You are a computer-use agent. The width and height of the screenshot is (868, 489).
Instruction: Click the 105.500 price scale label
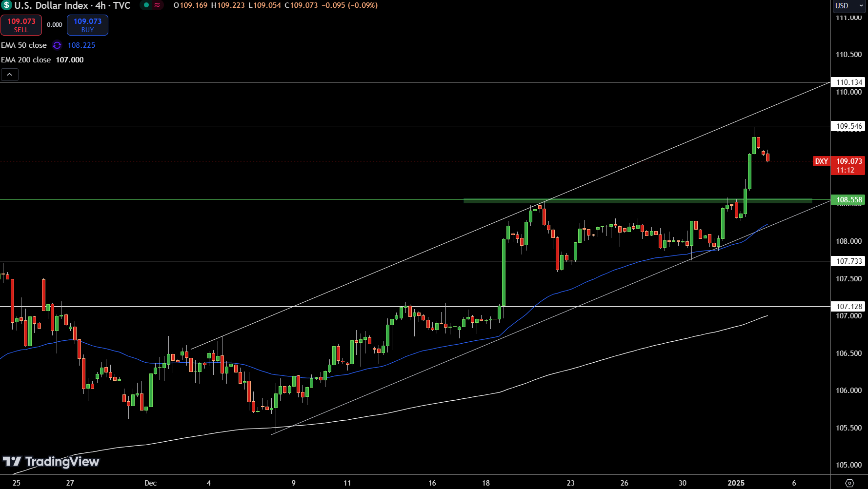tap(849, 428)
